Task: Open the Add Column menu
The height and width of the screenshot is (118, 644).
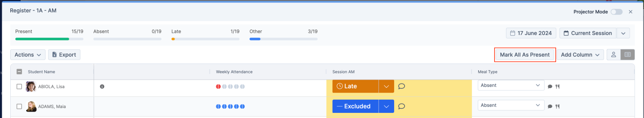Action: tap(580, 55)
